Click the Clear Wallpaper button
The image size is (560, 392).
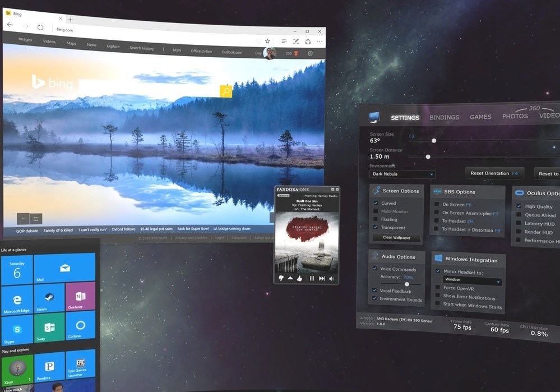click(396, 237)
